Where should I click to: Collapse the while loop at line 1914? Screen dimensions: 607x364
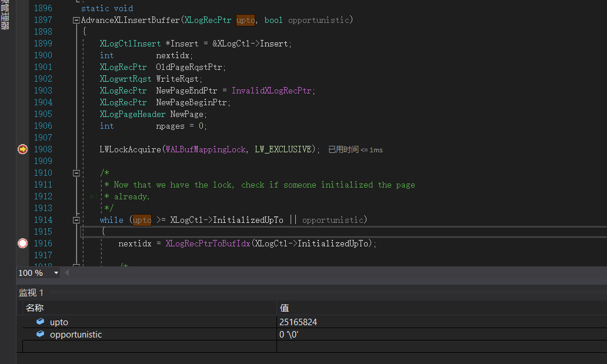point(76,219)
